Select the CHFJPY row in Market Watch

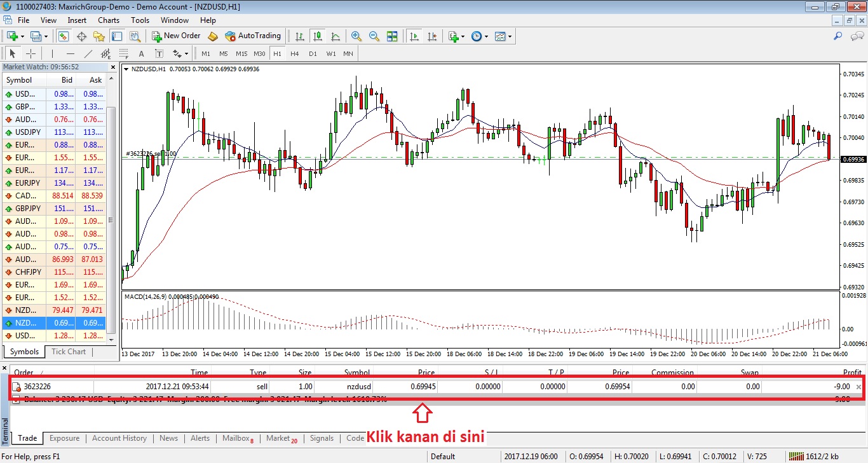54,272
